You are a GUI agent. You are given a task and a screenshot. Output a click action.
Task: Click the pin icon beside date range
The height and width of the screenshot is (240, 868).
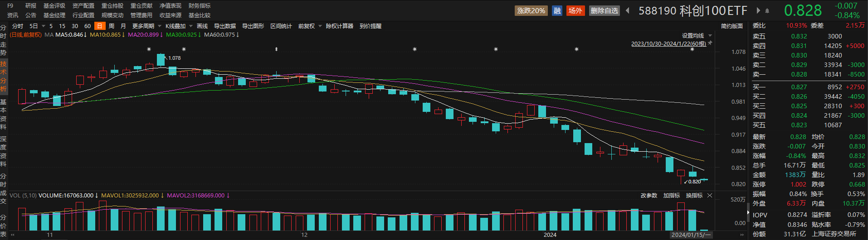point(710,43)
